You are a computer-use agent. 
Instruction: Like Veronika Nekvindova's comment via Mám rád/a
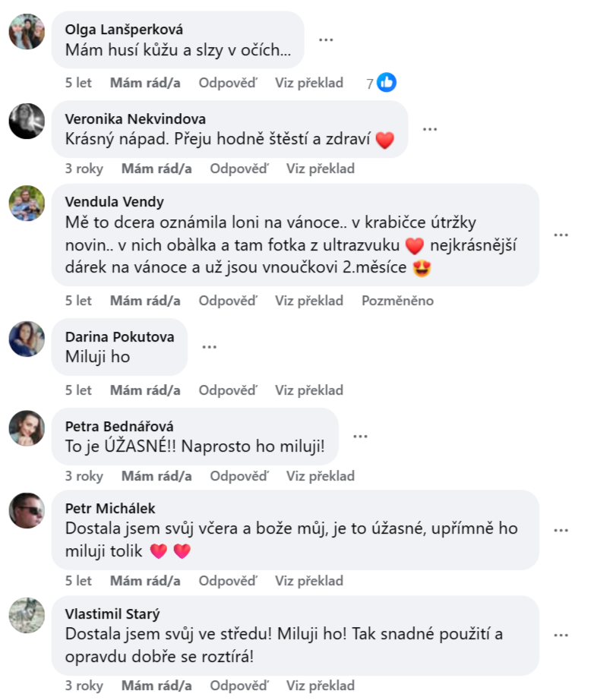click(156, 169)
